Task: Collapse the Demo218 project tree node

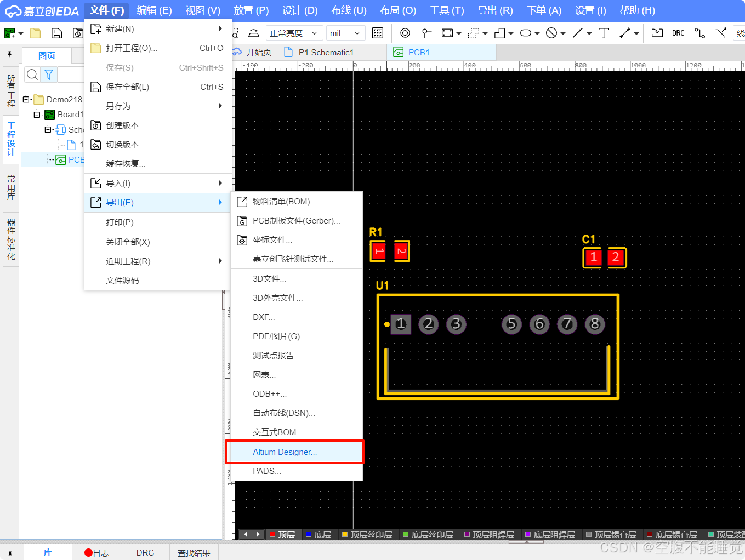Action: [26, 99]
